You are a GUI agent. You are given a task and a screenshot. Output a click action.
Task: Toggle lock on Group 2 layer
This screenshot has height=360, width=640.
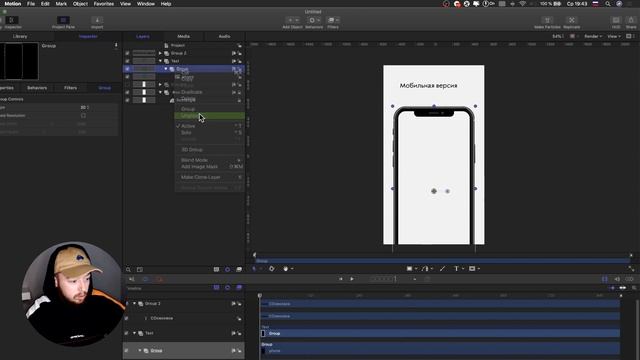tap(240, 53)
